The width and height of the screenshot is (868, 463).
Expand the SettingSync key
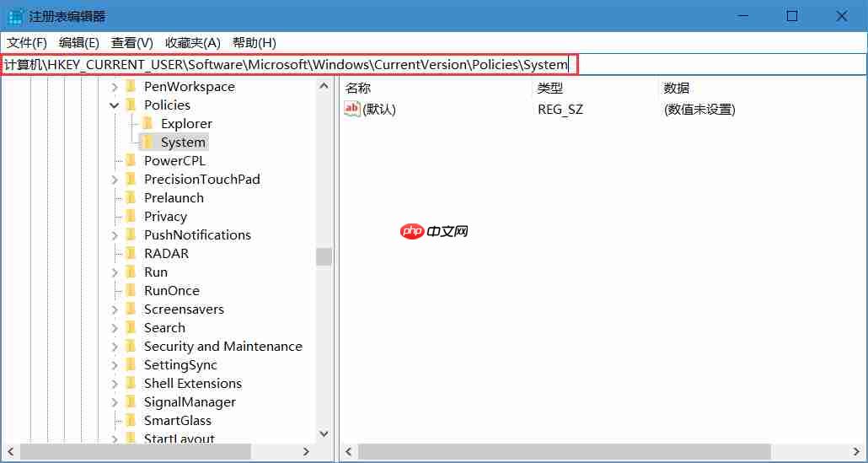coord(115,365)
